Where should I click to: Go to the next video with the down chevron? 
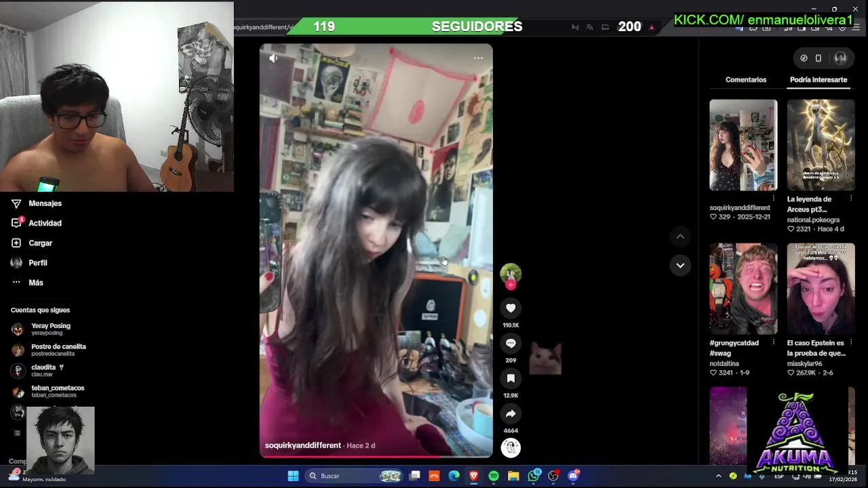point(680,265)
